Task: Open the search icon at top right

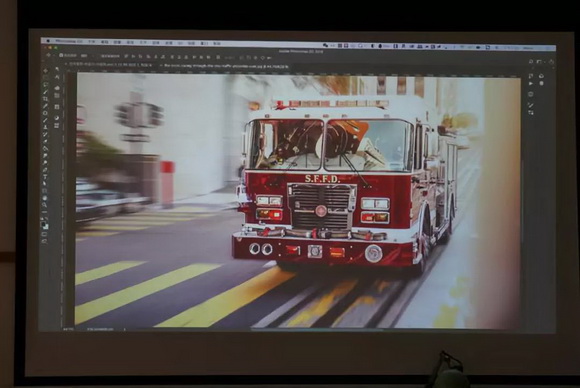Action: [530, 62]
